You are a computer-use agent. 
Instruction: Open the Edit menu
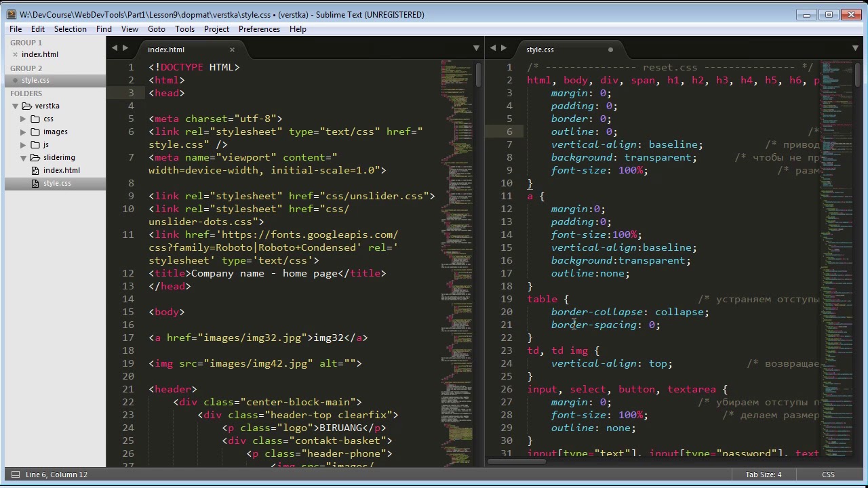click(38, 29)
